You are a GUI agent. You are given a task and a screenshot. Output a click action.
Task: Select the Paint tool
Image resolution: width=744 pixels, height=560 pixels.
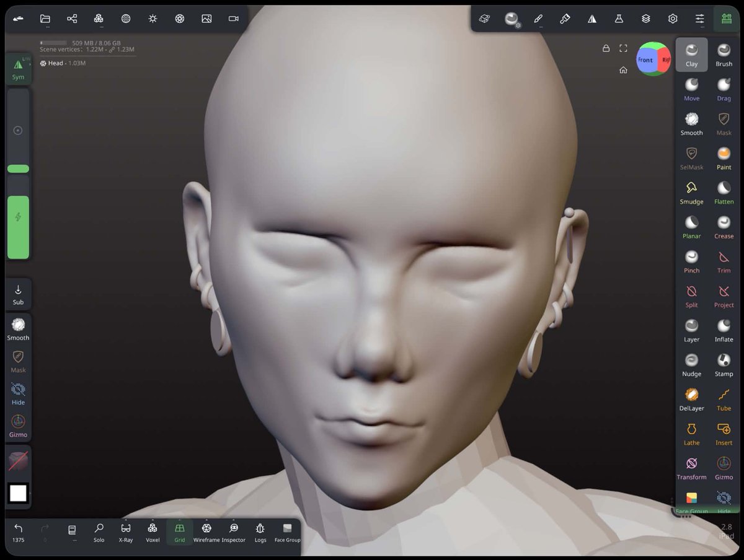724,158
